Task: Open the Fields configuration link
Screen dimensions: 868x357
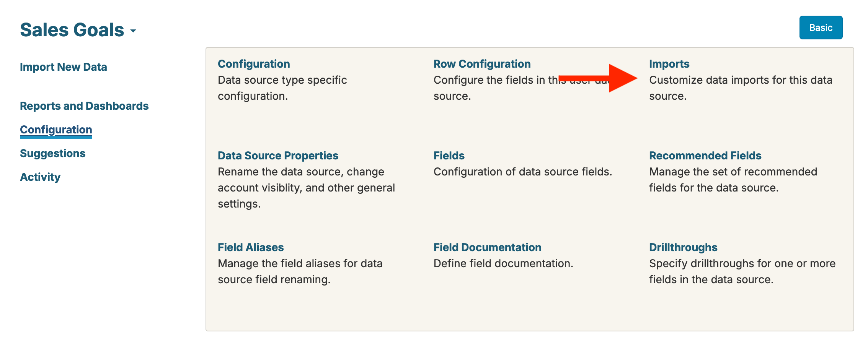Action: 449,156
